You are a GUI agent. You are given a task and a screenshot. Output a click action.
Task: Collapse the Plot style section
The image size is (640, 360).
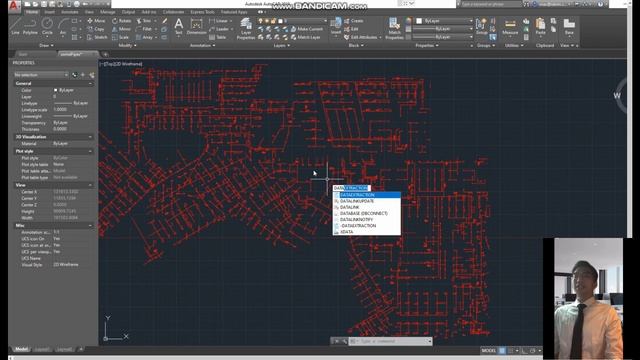[x=90, y=151]
